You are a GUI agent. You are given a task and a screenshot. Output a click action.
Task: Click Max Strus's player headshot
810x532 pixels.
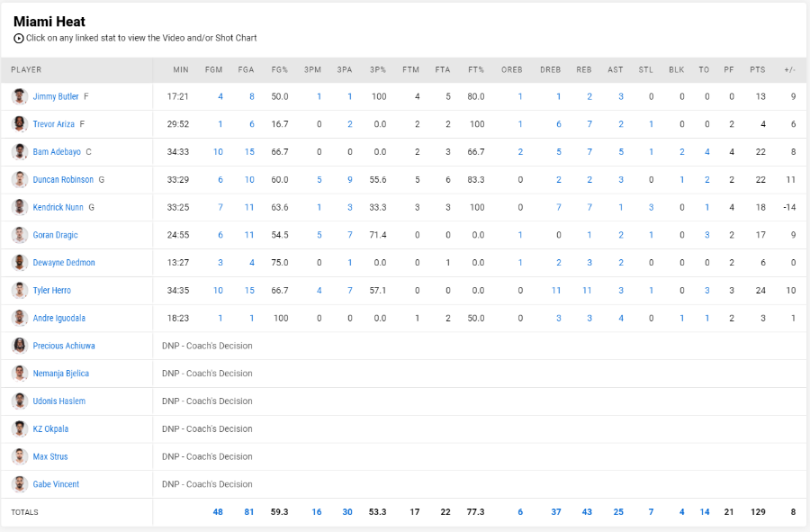[x=20, y=456]
